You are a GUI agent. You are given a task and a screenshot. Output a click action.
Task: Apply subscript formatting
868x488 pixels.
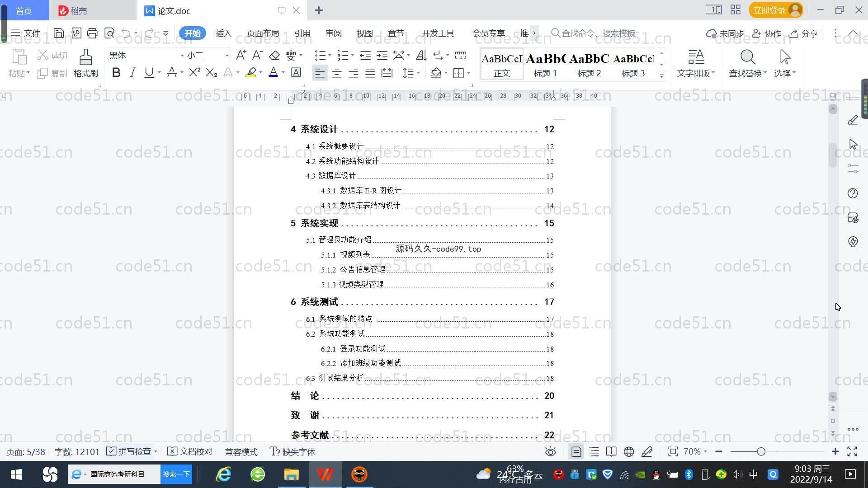212,72
